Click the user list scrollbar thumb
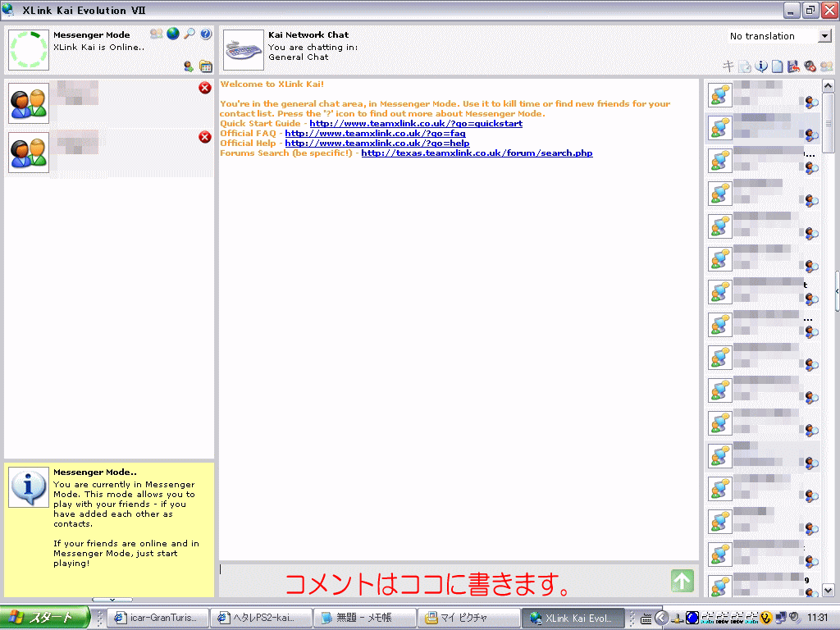This screenshot has height=630, width=840. pyautogui.click(x=828, y=123)
